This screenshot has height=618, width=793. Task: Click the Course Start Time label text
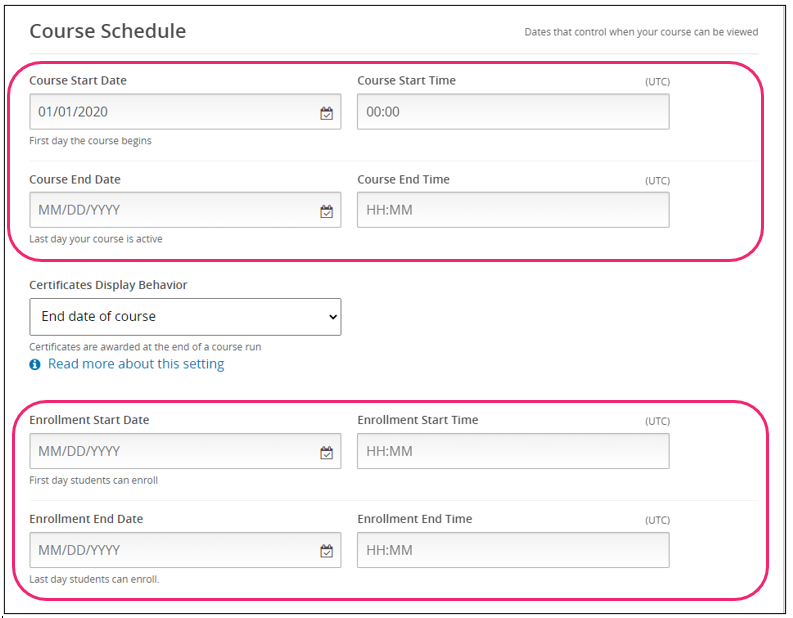tap(406, 80)
